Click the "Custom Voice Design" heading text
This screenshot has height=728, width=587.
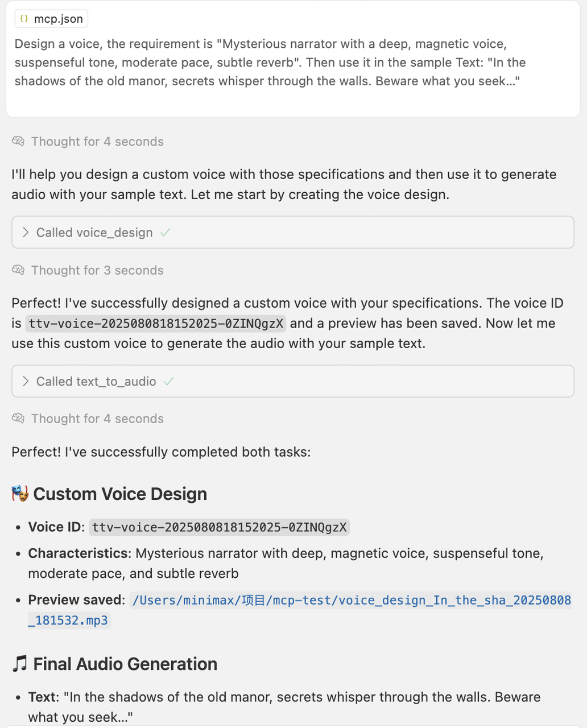(120, 494)
